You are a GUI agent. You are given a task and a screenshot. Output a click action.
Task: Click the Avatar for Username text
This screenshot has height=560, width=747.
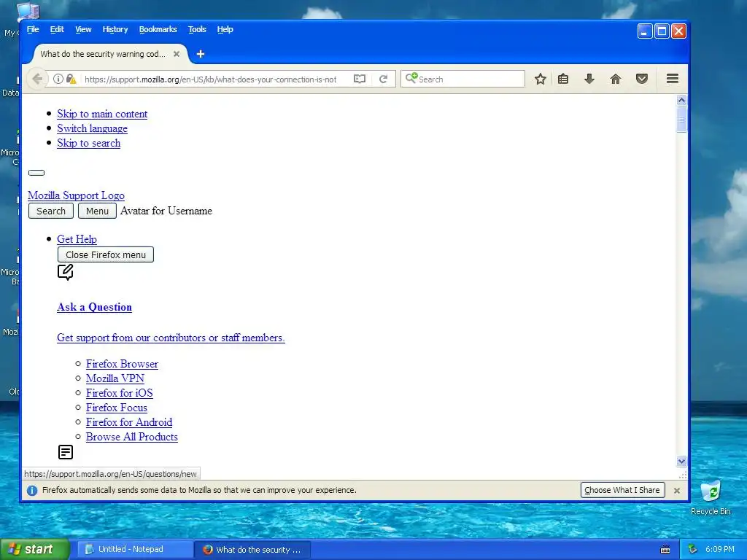pos(166,211)
